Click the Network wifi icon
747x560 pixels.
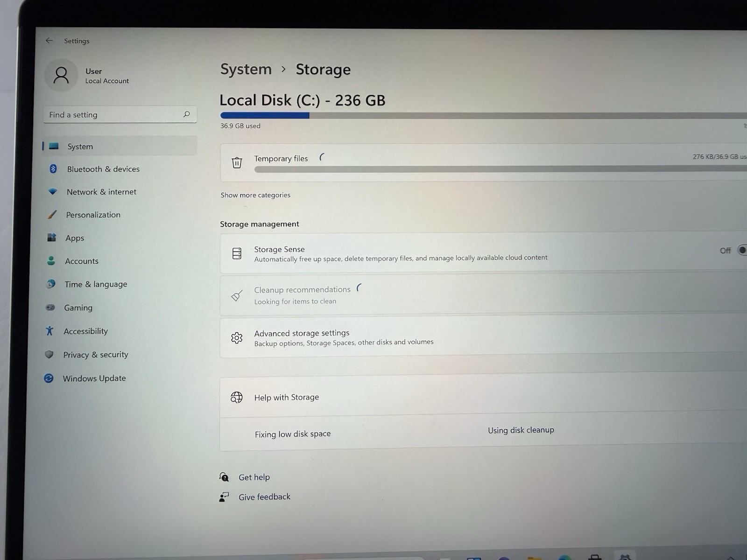pos(53,191)
